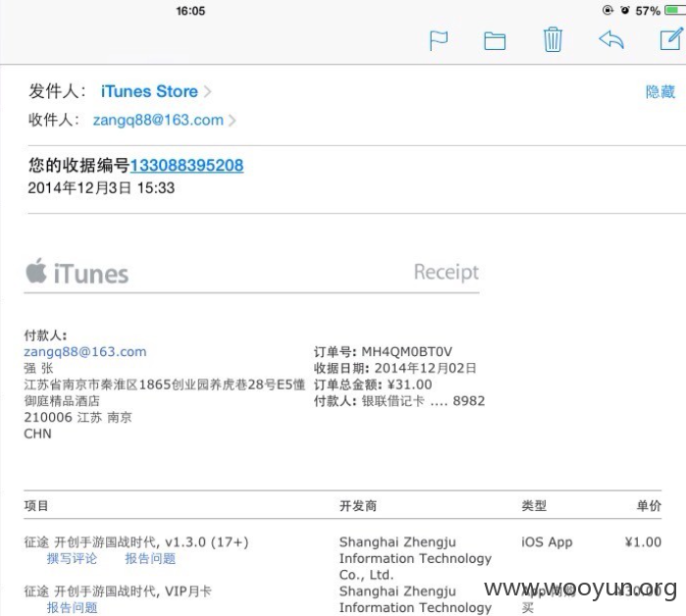Tap the 16:05 clock in status bar

point(190,11)
